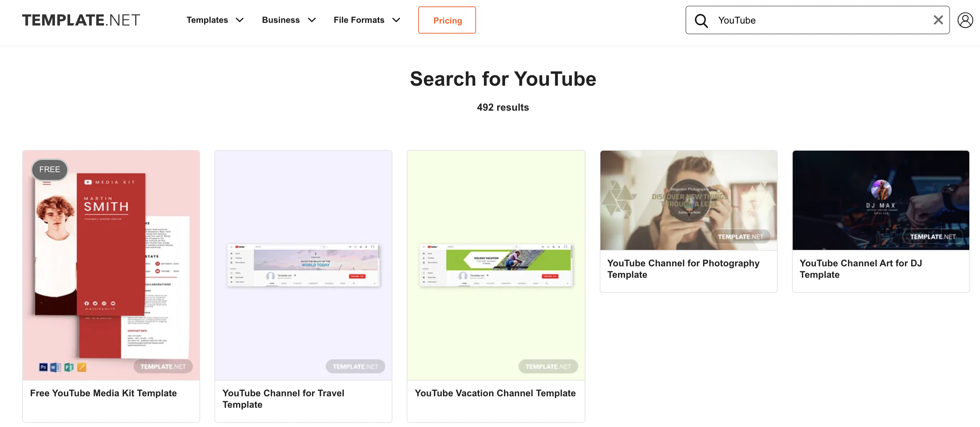Click the magnifier search icon

coord(701,20)
